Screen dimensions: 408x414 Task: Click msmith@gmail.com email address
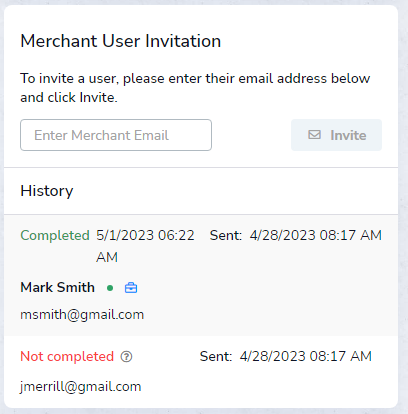82,315
